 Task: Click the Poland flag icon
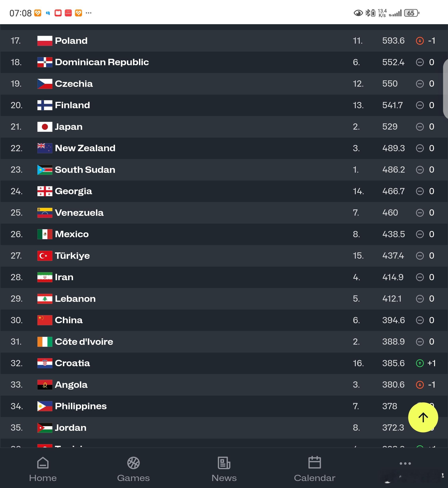[x=45, y=41]
